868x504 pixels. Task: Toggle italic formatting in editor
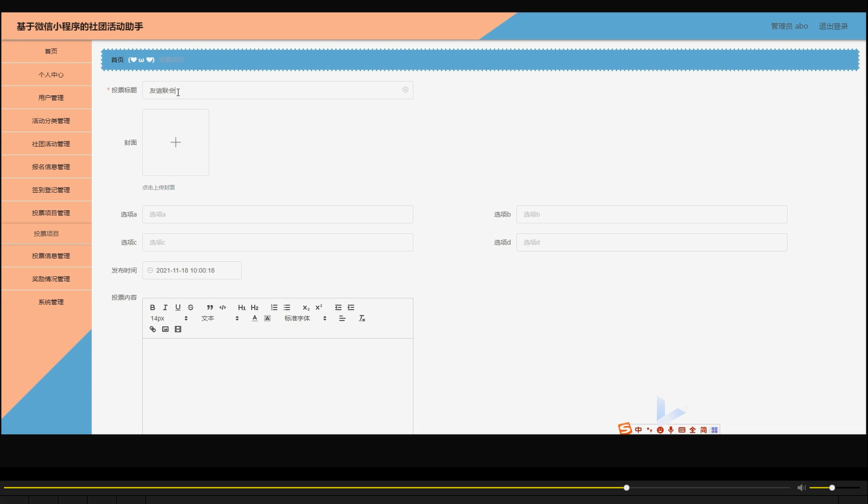[165, 308]
